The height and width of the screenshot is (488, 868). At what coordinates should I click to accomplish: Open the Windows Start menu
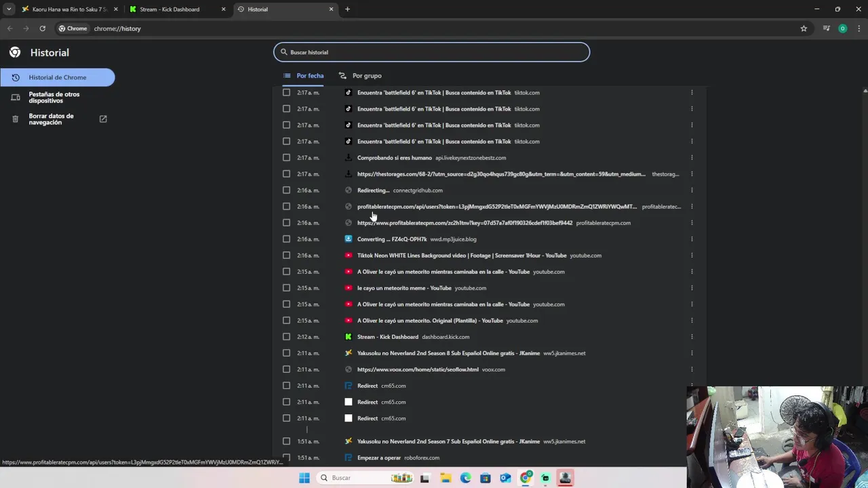coord(304,478)
